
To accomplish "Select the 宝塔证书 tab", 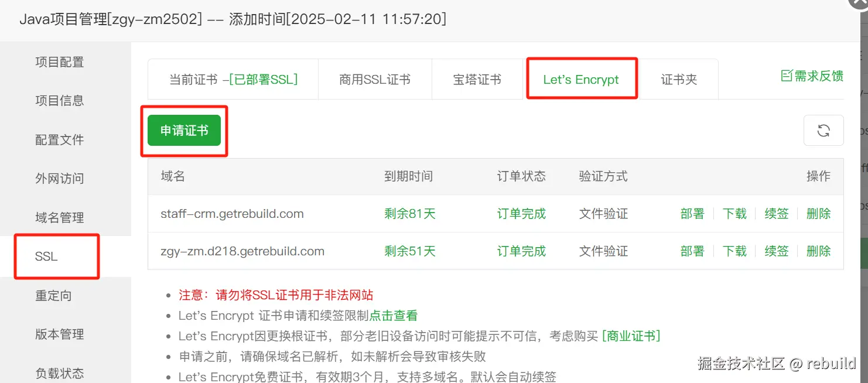I will [x=477, y=80].
